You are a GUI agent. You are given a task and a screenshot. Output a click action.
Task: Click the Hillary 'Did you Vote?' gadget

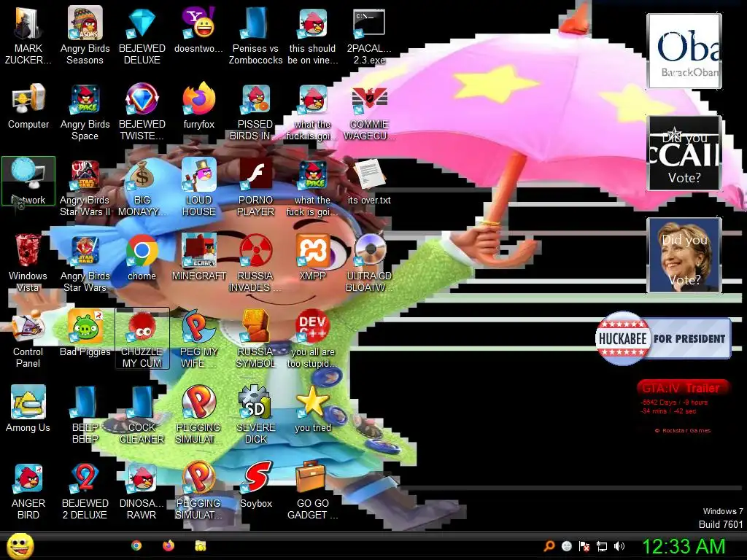pyautogui.click(x=684, y=254)
